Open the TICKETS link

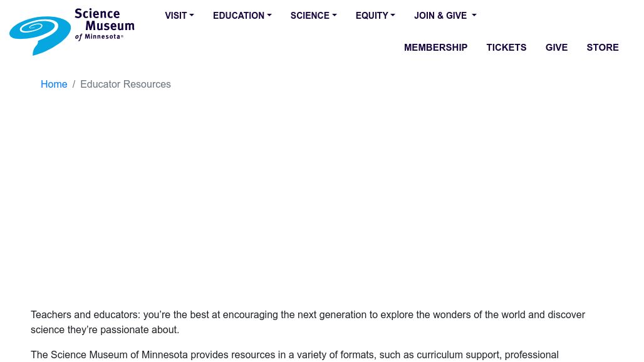pyautogui.click(x=506, y=48)
